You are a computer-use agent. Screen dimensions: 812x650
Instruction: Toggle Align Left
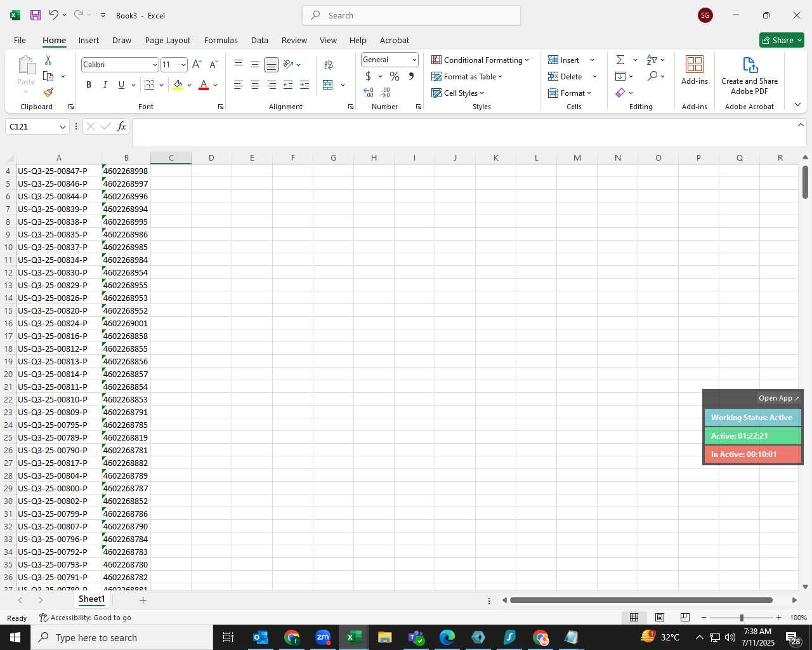click(x=239, y=85)
